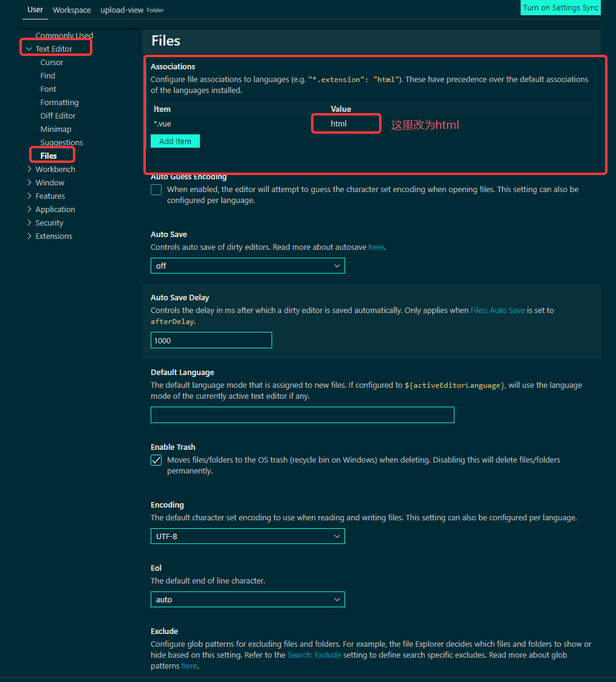
Task: Select the User settings tab
Action: (x=35, y=10)
